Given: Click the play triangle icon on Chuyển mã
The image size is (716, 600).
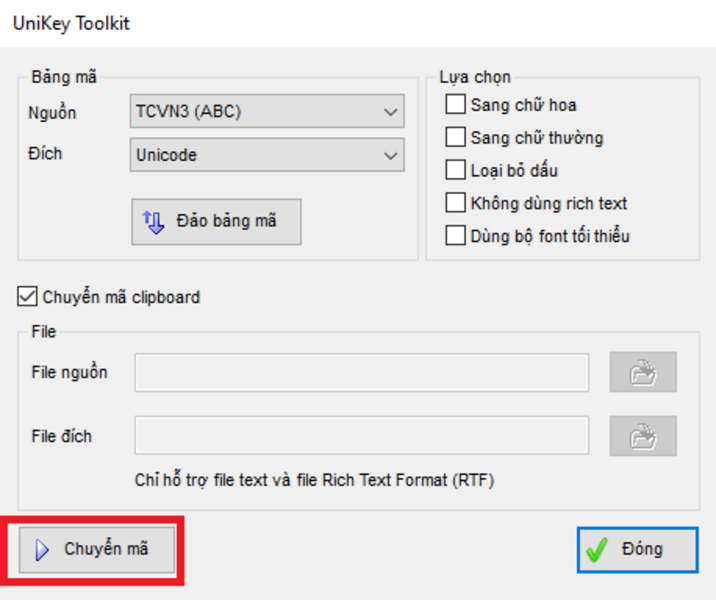Looking at the screenshot, I should (42, 549).
